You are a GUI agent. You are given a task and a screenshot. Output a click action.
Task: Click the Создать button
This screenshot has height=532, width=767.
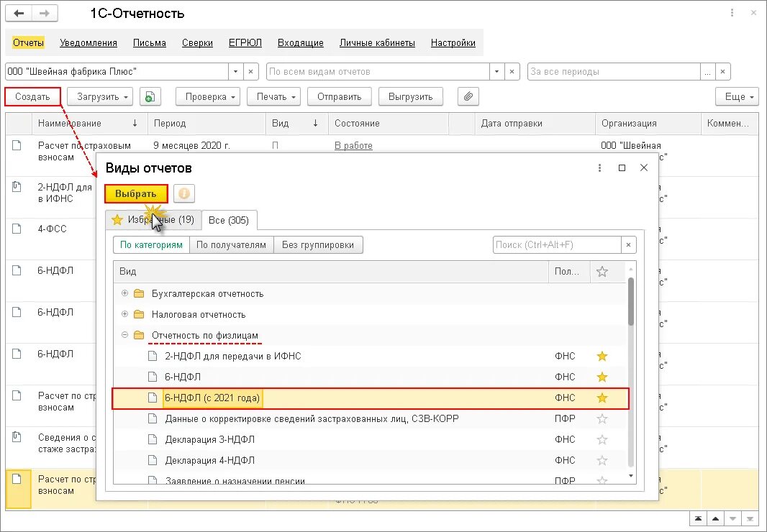[x=32, y=97]
